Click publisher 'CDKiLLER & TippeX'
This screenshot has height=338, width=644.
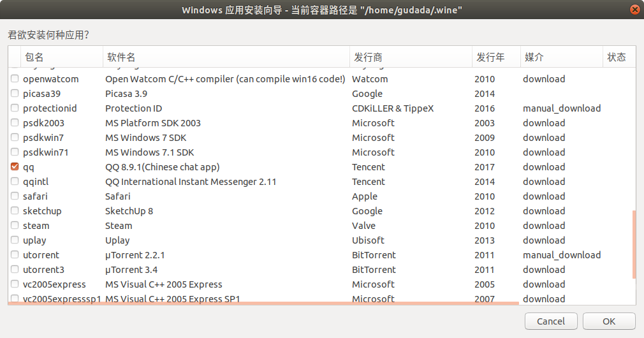[x=393, y=108]
